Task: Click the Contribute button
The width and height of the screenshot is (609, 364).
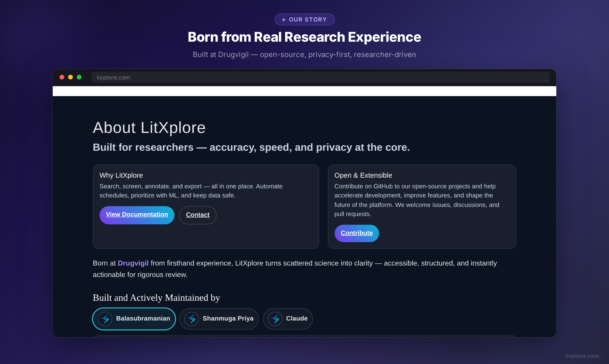Action: point(356,233)
